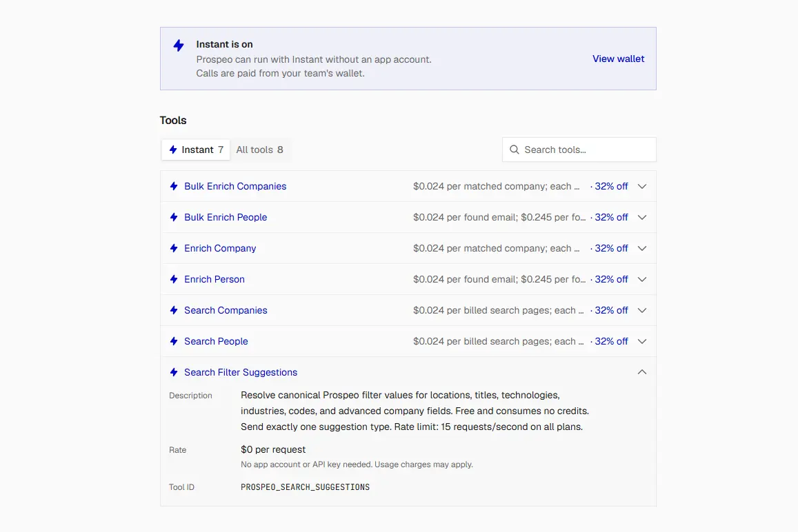The height and width of the screenshot is (532, 798).
Task: Switch to the All tools 8 tab
Action: tap(259, 150)
